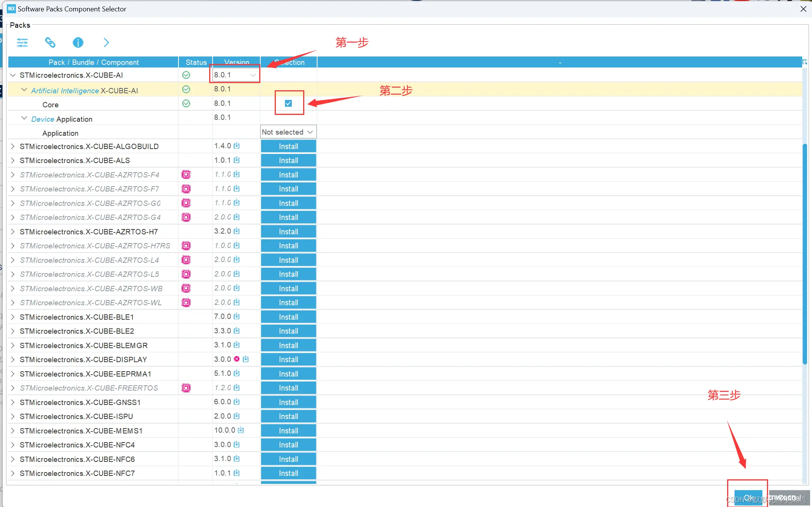Screen dimensions: 812x507
Task: Confirm with the Ok button
Action: pos(748,497)
